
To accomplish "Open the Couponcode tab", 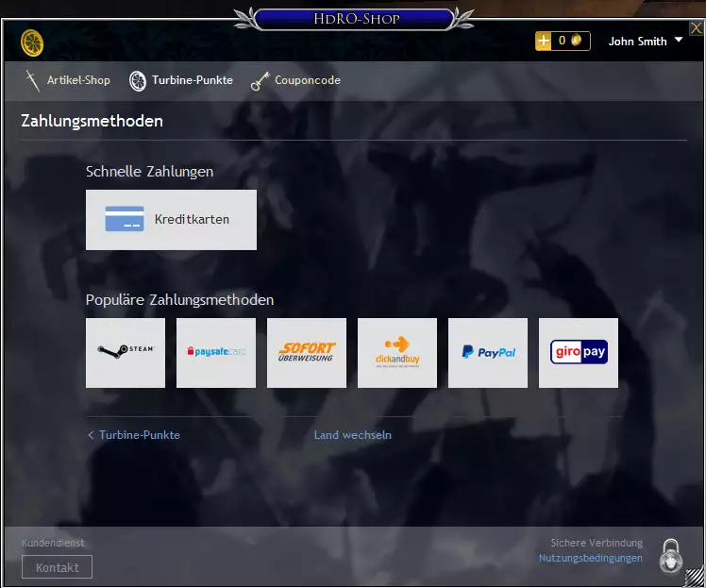I will coord(308,80).
